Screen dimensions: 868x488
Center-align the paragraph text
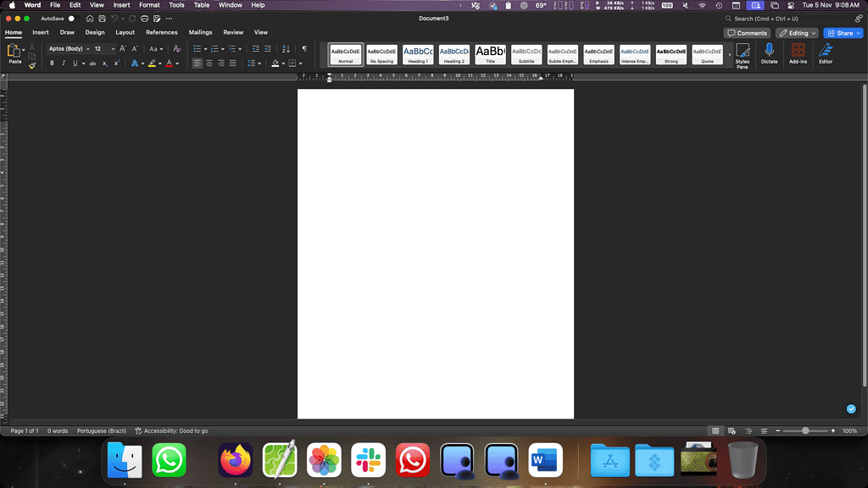pyautogui.click(x=209, y=64)
